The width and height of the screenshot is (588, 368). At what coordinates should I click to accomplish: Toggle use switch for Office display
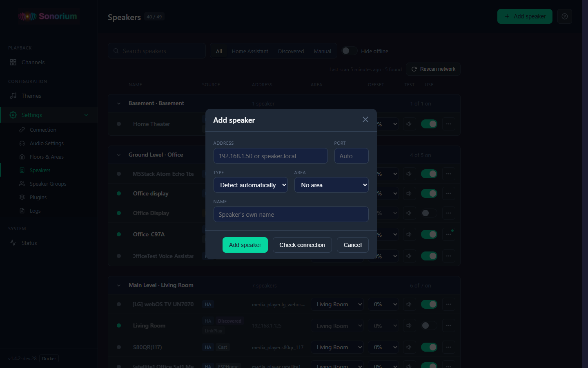point(429,193)
